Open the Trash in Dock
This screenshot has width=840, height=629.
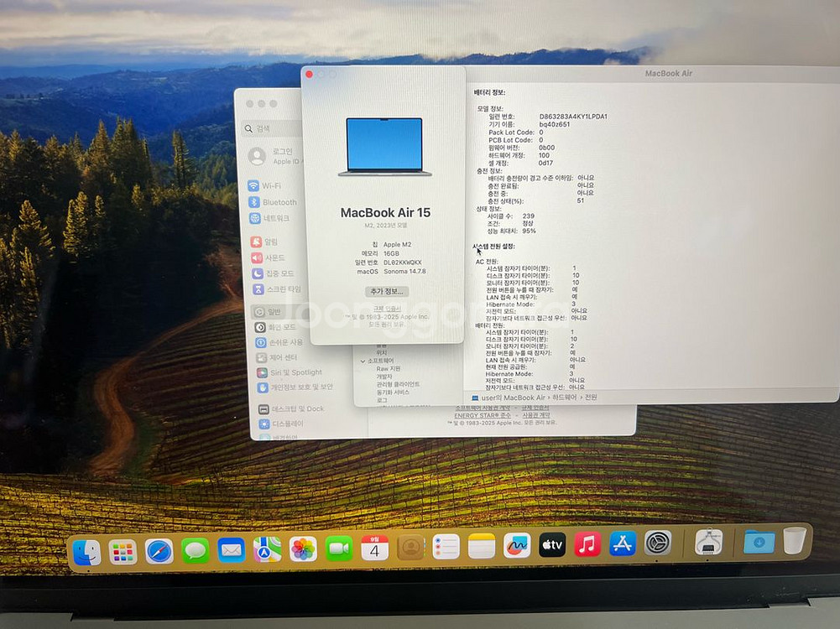point(795,540)
